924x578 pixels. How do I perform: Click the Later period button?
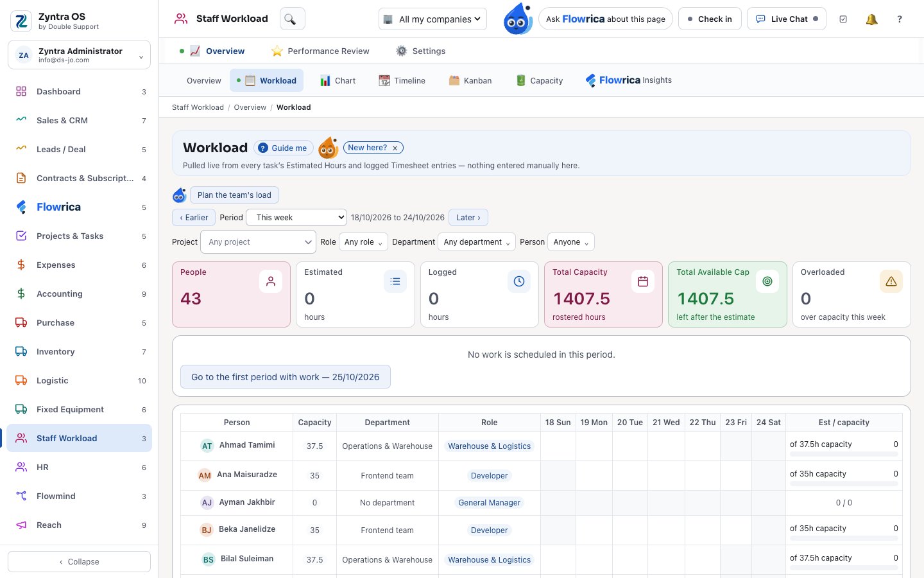point(468,218)
